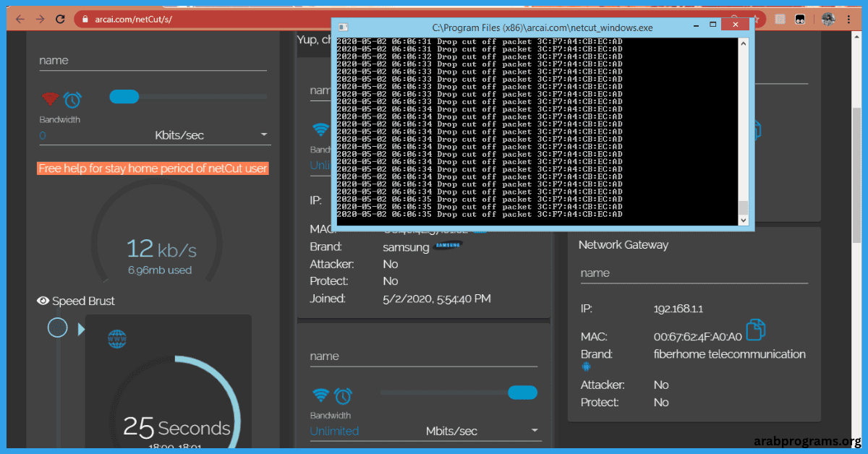This screenshot has height=454, width=868.
Task: Click the name field above Kbits/sec
Action: pyautogui.click(x=153, y=61)
